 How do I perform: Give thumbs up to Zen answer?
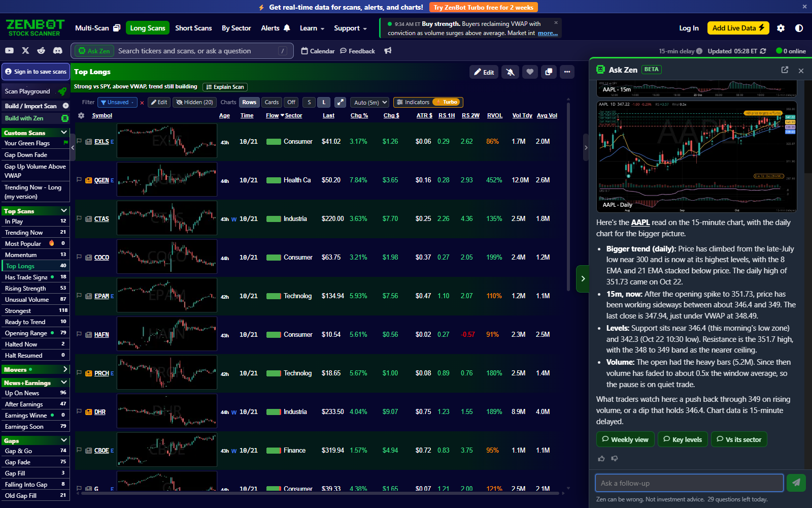coord(601,458)
